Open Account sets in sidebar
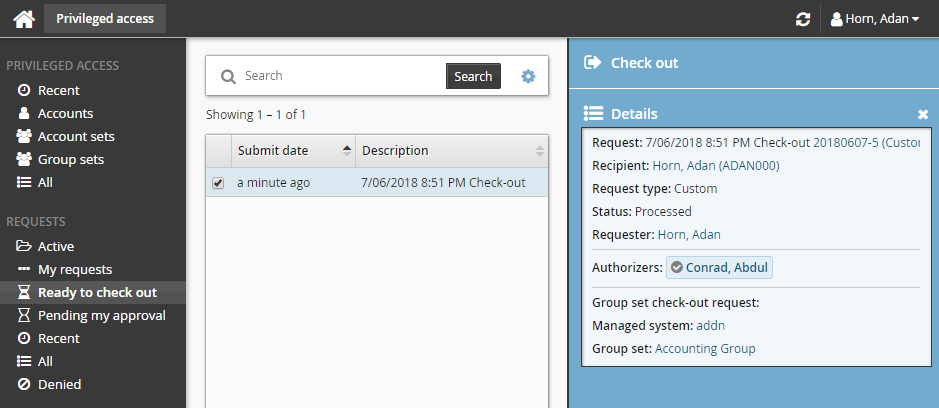Screen dimensions: 939x408 tap(76, 136)
